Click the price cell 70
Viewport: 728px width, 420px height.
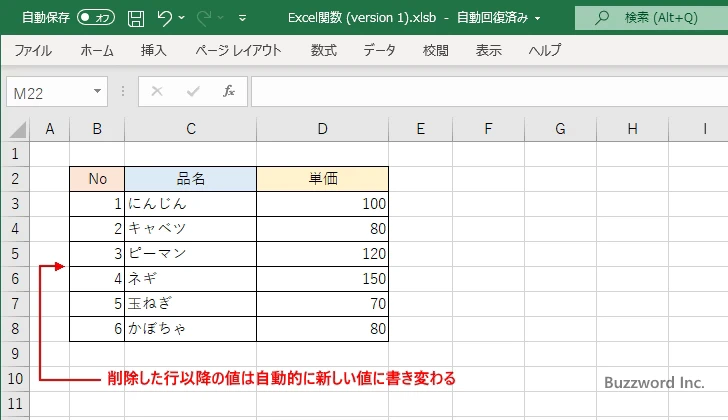coord(323,304)
